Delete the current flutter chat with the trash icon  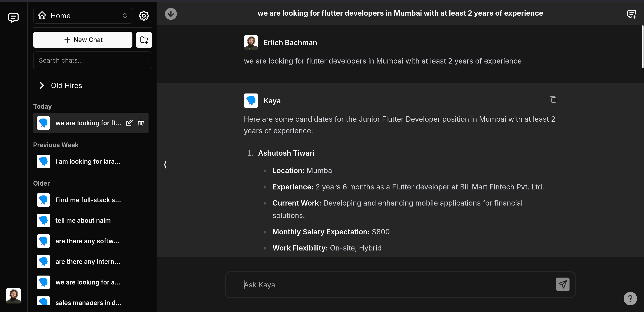(x=141, y=123)
